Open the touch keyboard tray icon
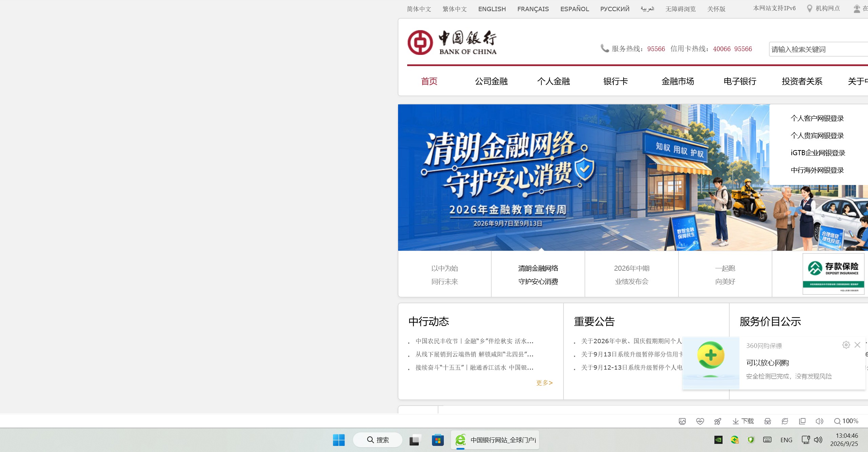 pyautogui.click(x=767, y=440)
